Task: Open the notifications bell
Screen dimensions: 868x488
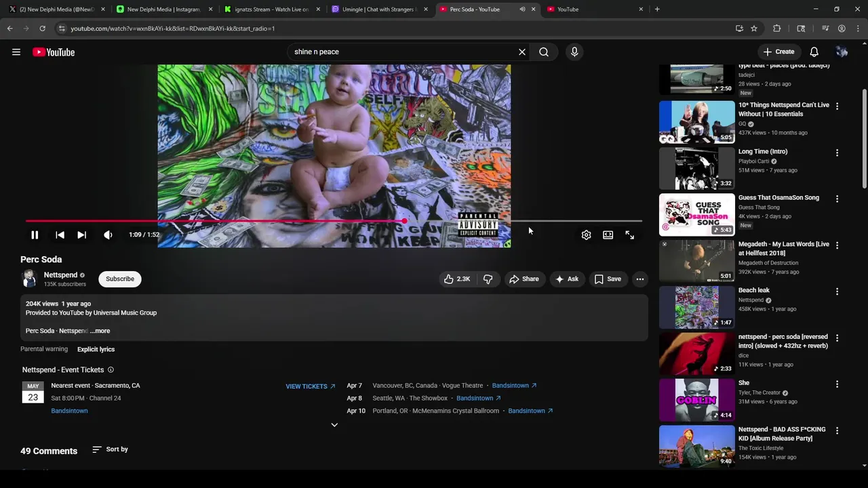Action: point(814,52)
